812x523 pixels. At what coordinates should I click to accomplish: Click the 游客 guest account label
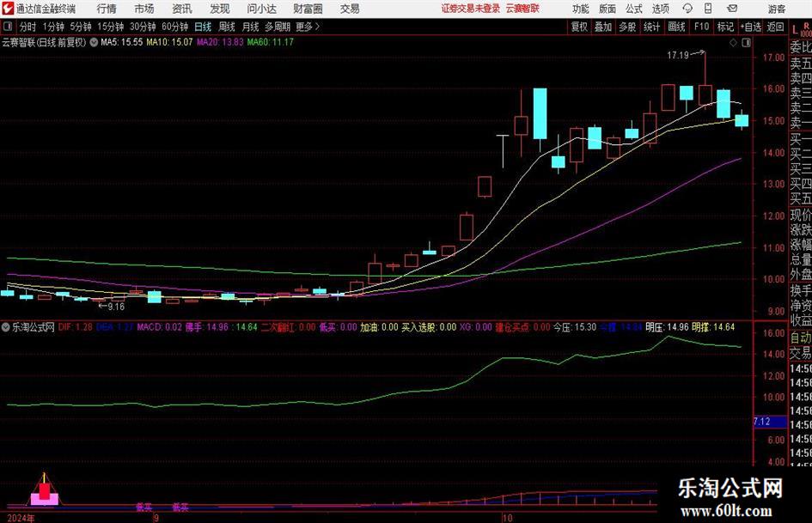(777, 9)
